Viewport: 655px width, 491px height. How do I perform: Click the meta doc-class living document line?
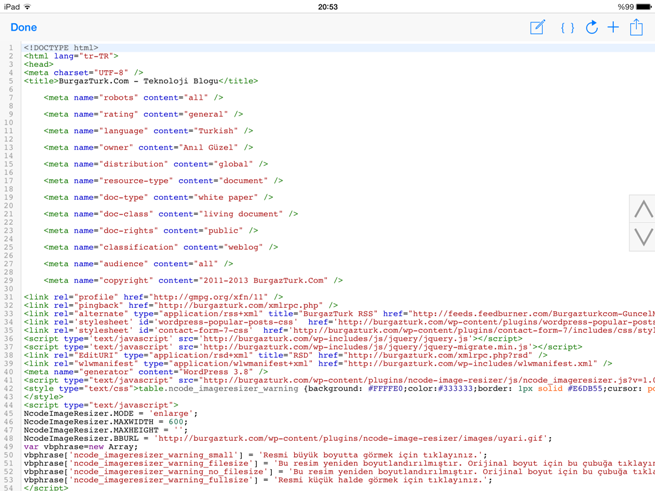171,214
